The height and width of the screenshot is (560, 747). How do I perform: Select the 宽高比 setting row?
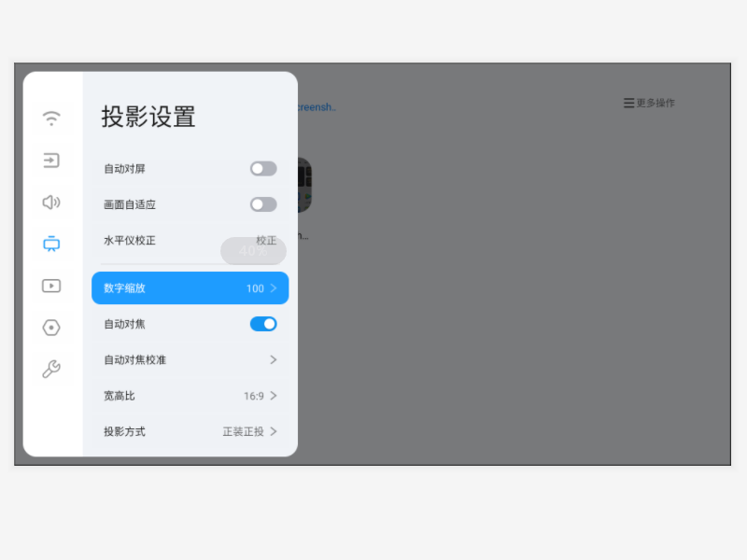click(x=190, y=396)
